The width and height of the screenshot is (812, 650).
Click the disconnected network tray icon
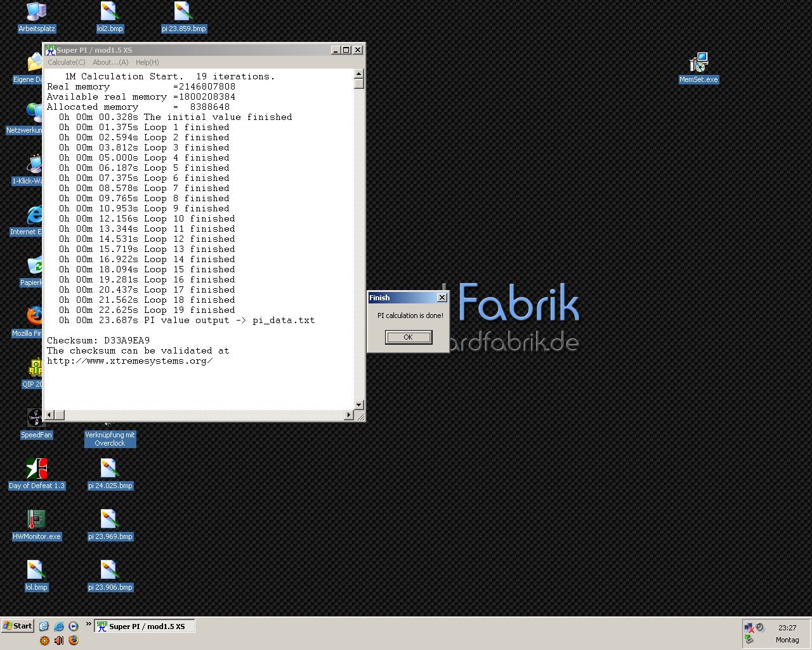tap(749, 628)
